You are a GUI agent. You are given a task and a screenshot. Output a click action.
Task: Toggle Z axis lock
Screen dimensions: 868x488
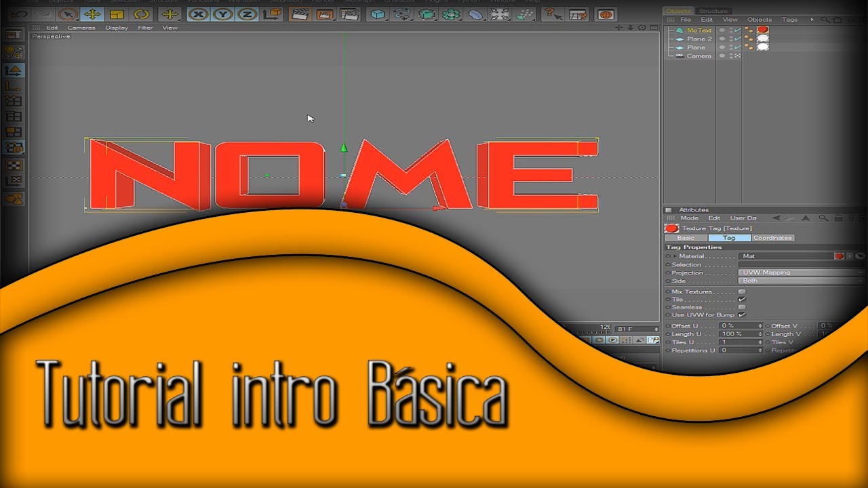[x=247, y=14]
